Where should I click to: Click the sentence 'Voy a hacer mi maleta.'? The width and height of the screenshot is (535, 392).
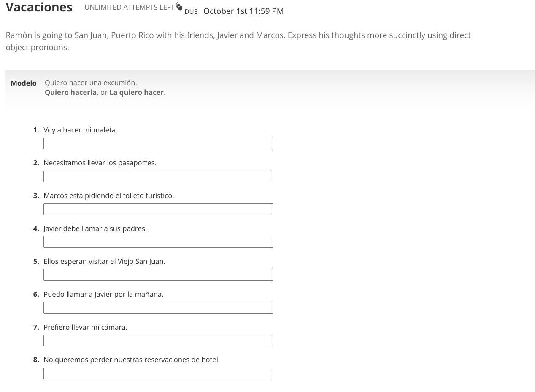click(x=80, y=130)
